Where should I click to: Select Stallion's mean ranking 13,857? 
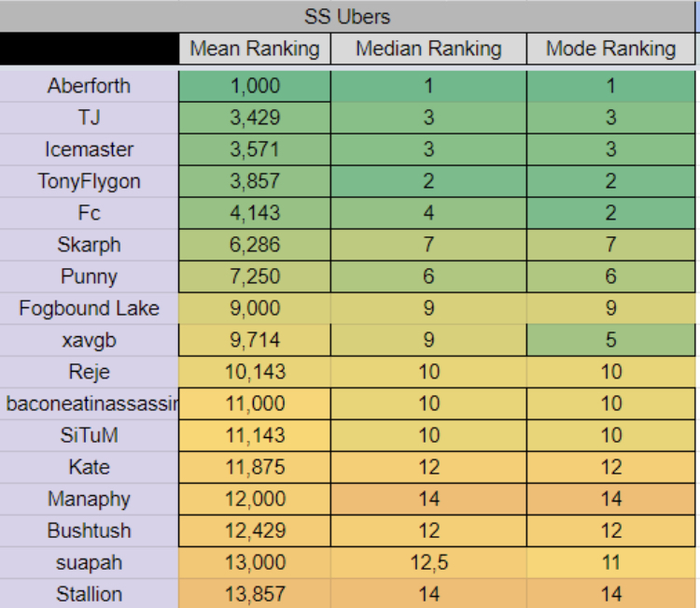coord(255,594)
